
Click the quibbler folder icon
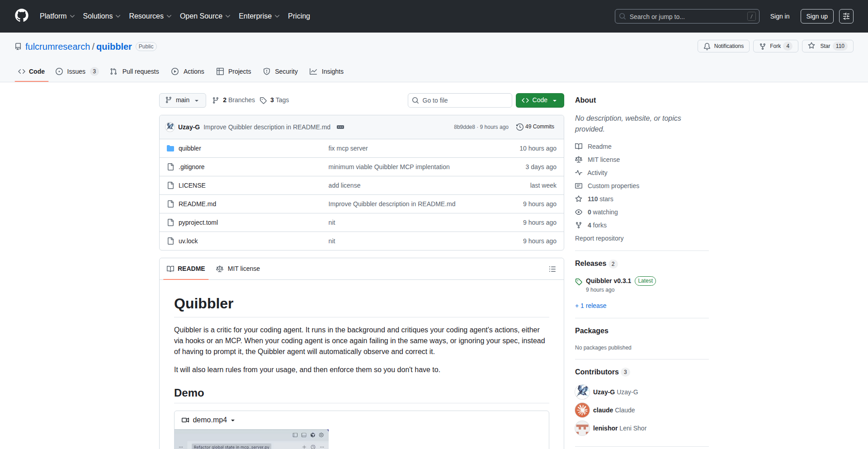[x=170, y=148]
